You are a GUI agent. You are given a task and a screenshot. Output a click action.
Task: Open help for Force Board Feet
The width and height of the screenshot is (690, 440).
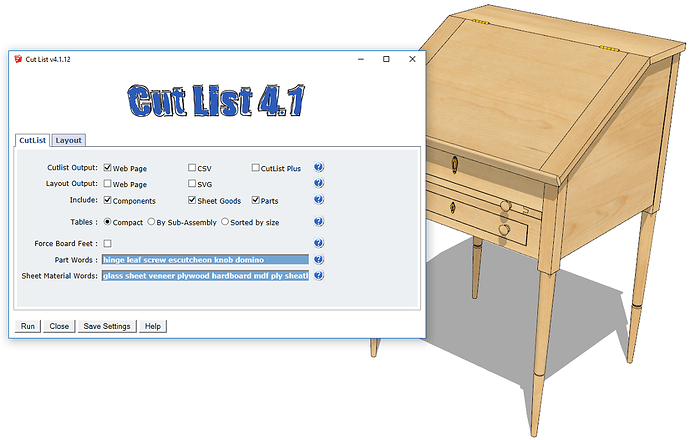coord(319,243)
